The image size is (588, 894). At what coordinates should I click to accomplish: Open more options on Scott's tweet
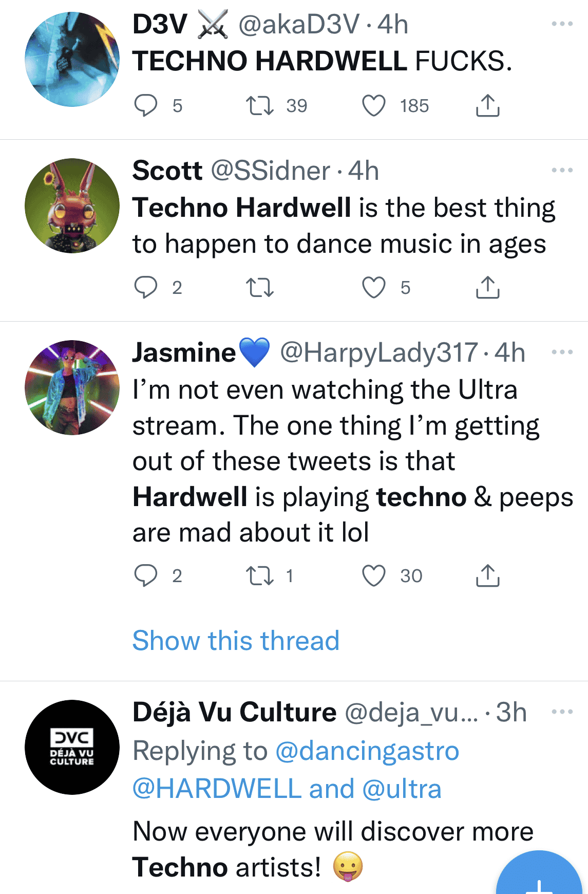[x=562, y=170]
